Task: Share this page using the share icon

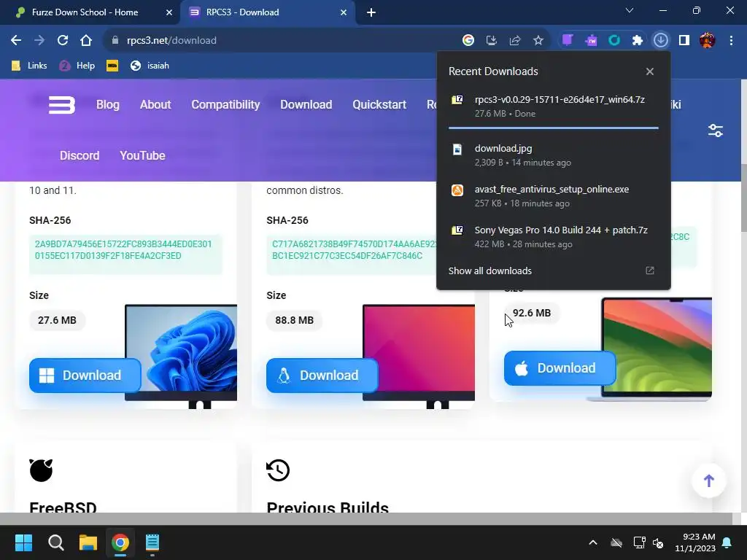Action: click(x=514, y=41)
